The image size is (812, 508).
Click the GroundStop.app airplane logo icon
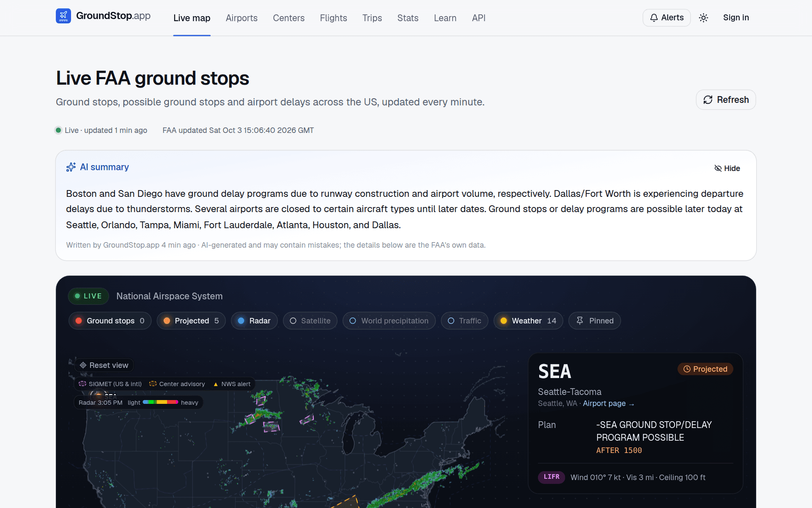point(63,16)
